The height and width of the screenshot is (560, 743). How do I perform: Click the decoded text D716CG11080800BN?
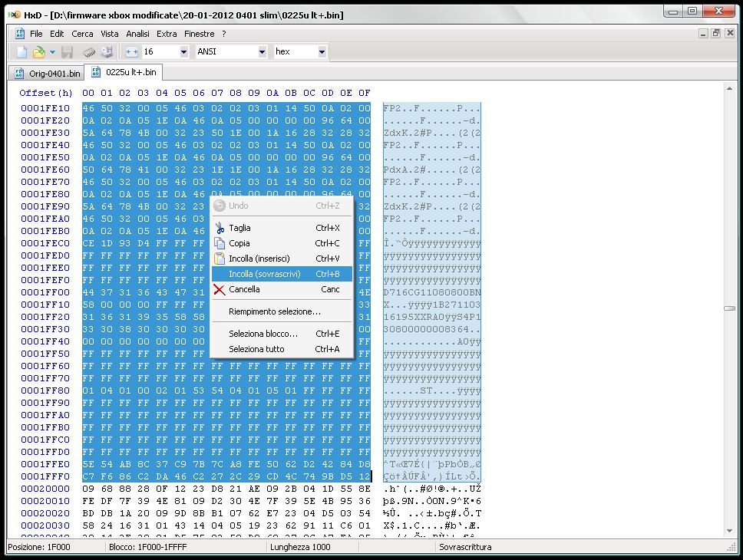(x=431, y=292)
